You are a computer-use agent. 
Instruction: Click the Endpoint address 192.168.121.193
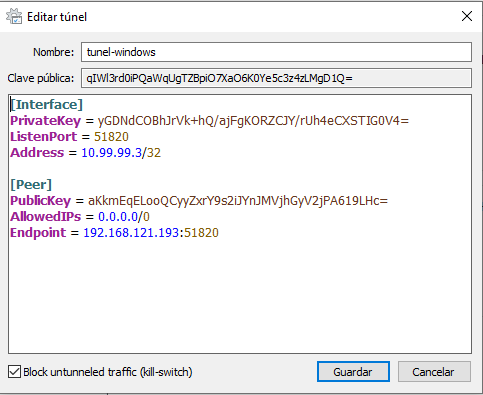(x=131, y=233)
